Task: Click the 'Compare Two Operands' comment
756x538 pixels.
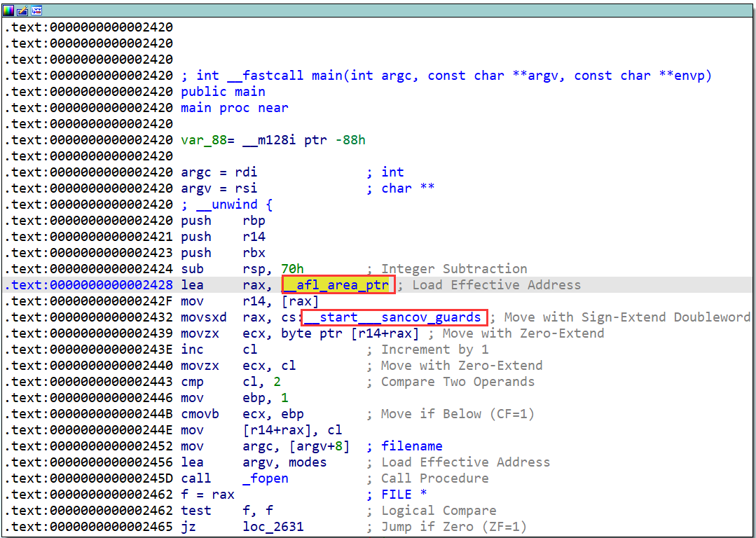Action: point(458,382)
